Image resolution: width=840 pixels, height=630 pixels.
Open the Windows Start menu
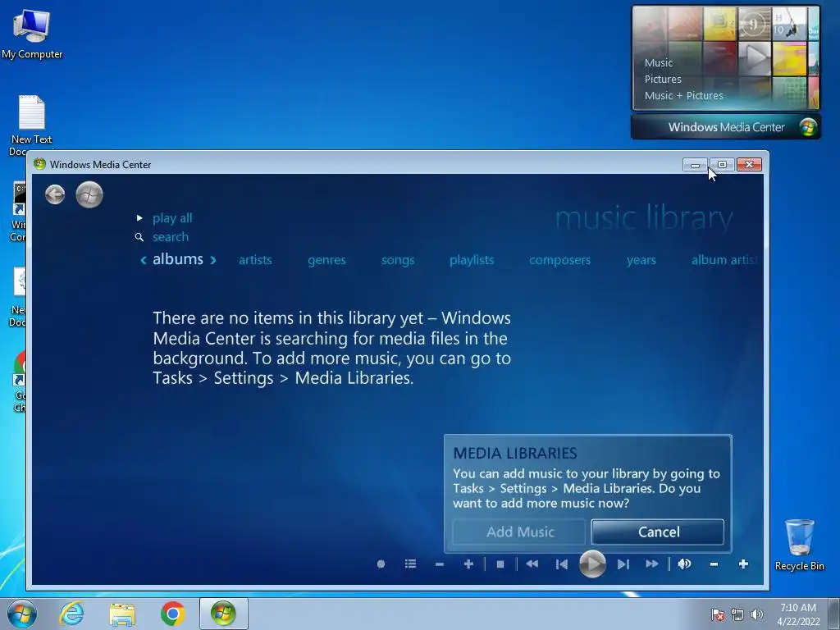(x=22, y=614)
